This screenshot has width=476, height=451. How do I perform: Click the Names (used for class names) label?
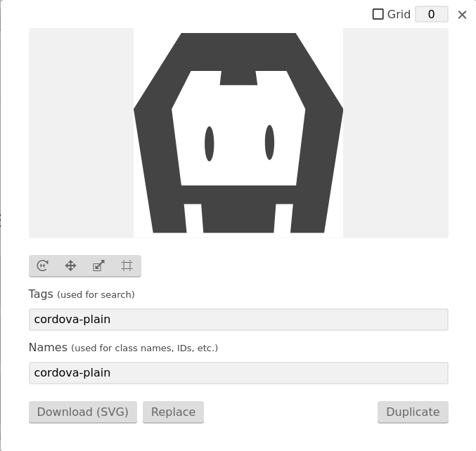123,348
